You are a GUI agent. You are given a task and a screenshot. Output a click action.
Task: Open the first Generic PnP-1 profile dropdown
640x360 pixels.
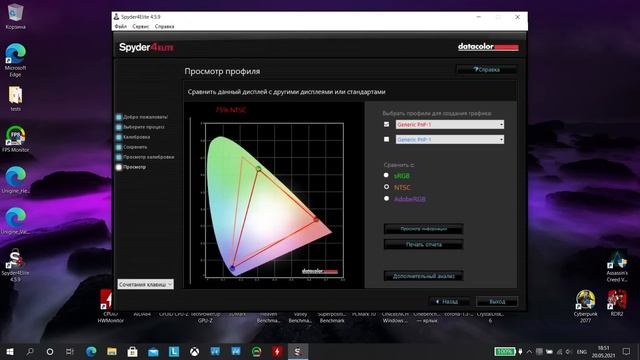click(x=450, y=124)
